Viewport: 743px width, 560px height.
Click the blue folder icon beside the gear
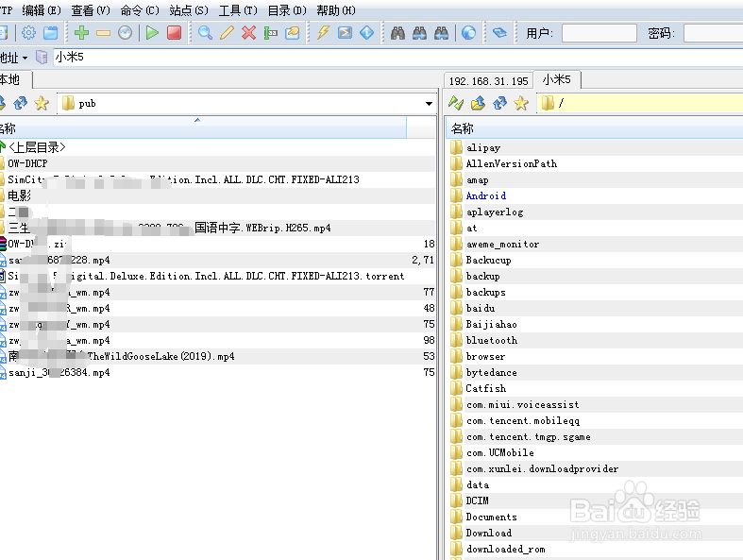pyautogui.click(x=50, y=33)
